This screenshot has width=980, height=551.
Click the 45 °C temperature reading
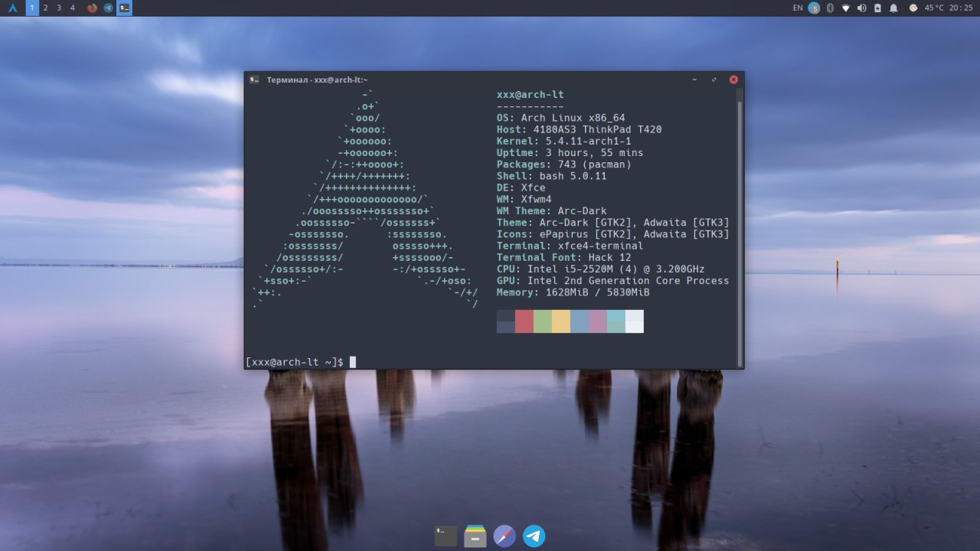[934, 8]
